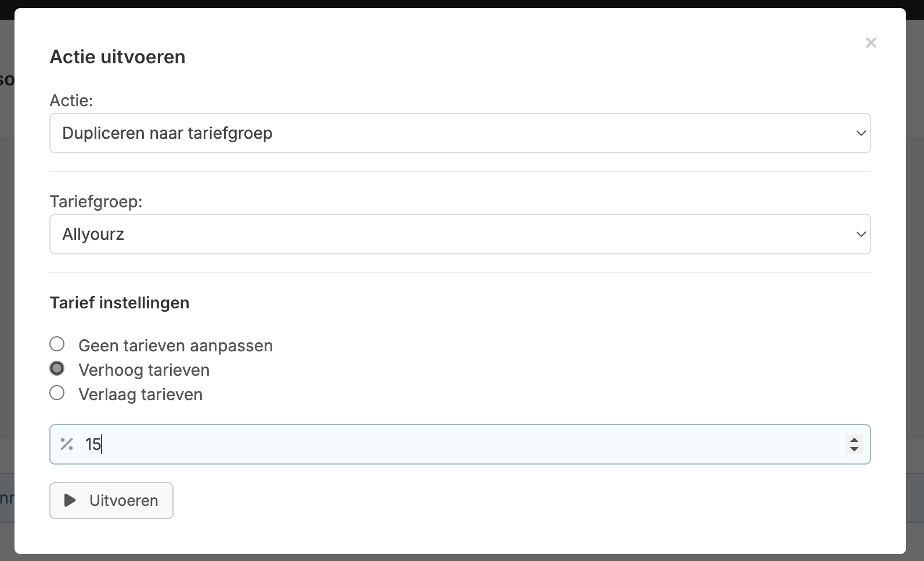The width and height of the screenshot is (924, 561).
Task: Click the chevron arrow beside Allyourz
Action: pyautogui.click(x=861, y=234)
